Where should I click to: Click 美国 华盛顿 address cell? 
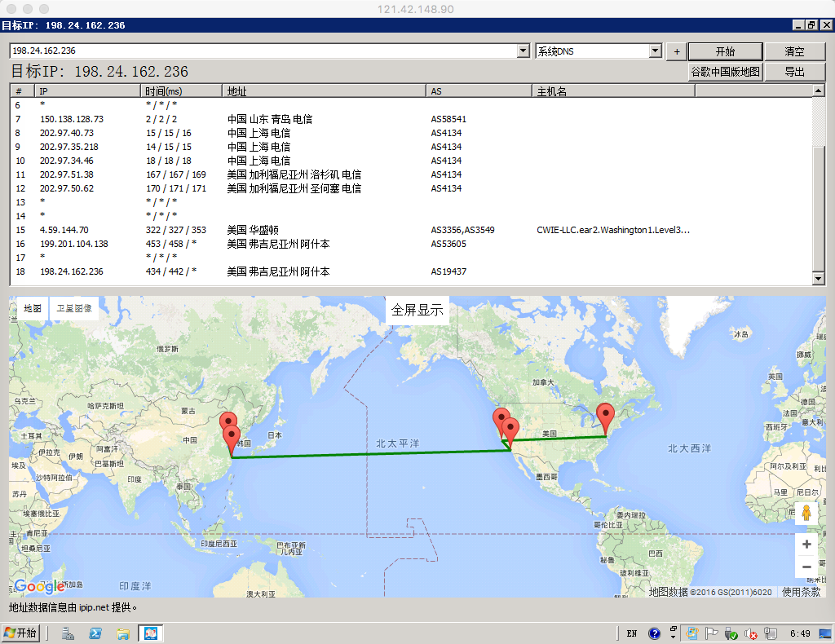(253, 230)
